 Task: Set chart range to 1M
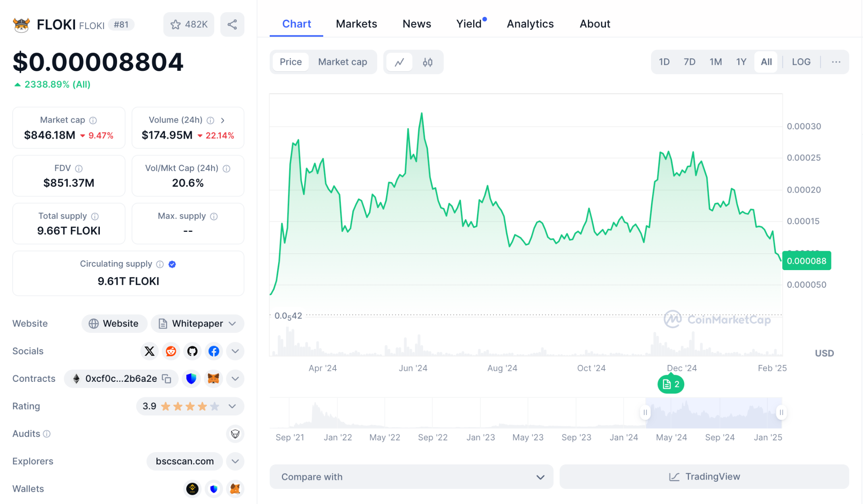[716, 62]
